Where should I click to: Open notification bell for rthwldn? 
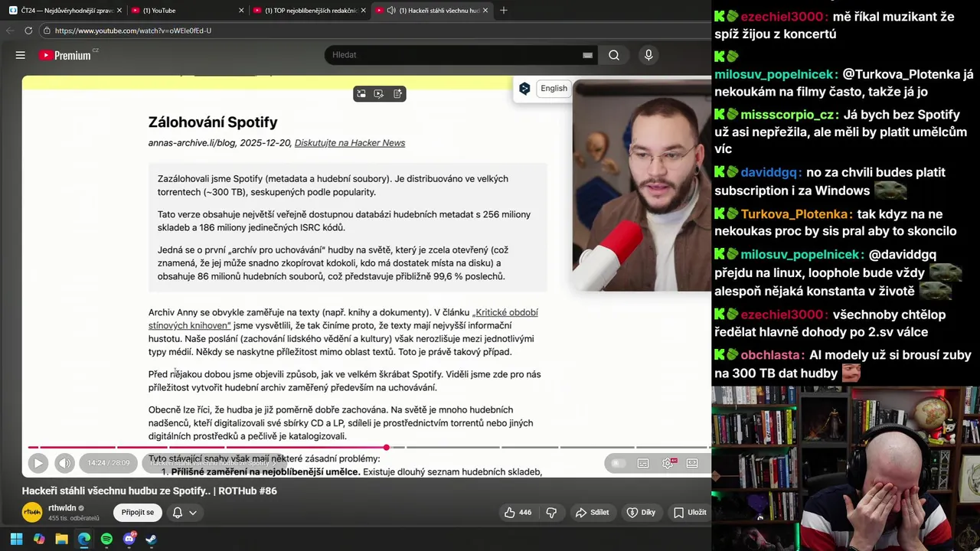pos(178,513)
